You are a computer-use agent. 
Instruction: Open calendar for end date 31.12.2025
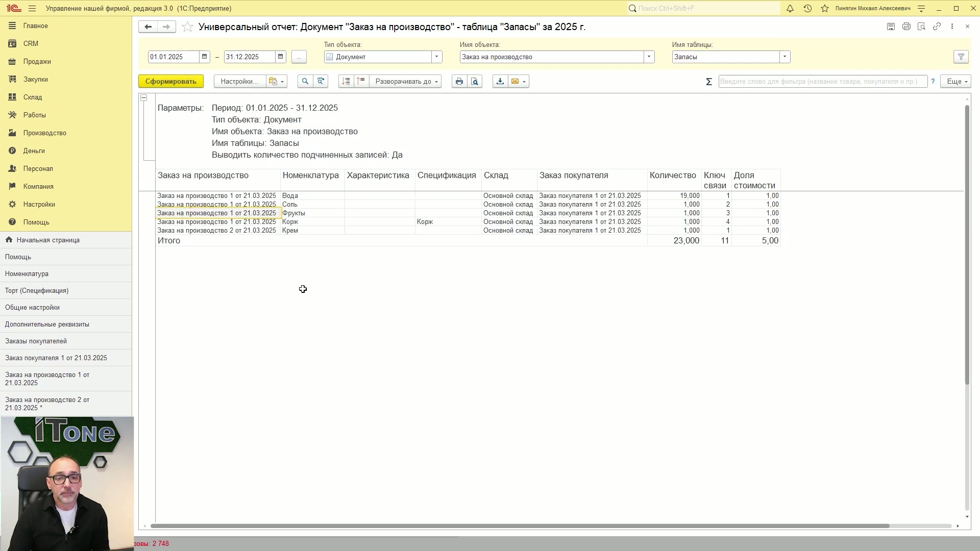point(281,57)
